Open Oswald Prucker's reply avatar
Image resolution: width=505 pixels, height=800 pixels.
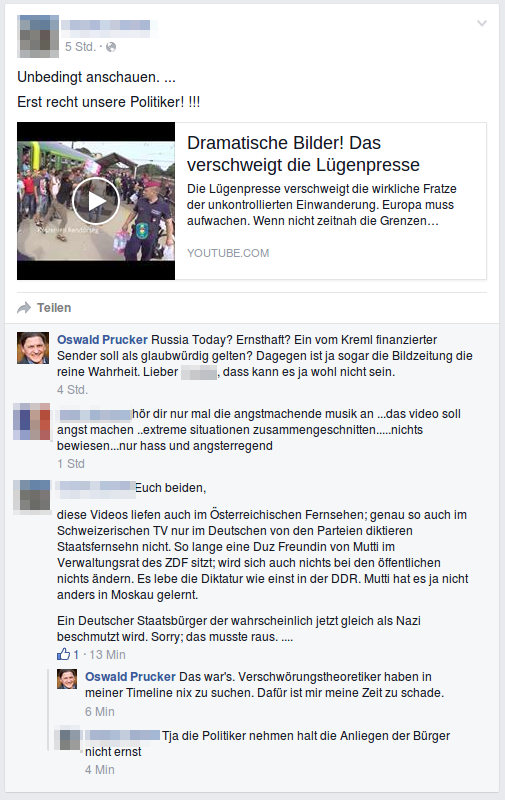tap(67, 679)
